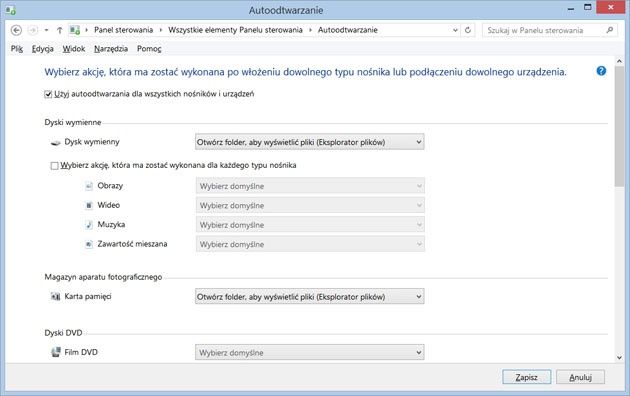Viewport: 630px width, 396px height.
Task: Expand the arrow after Wszystkie elementy breadcrumb
Action: (x=310, y=30)
